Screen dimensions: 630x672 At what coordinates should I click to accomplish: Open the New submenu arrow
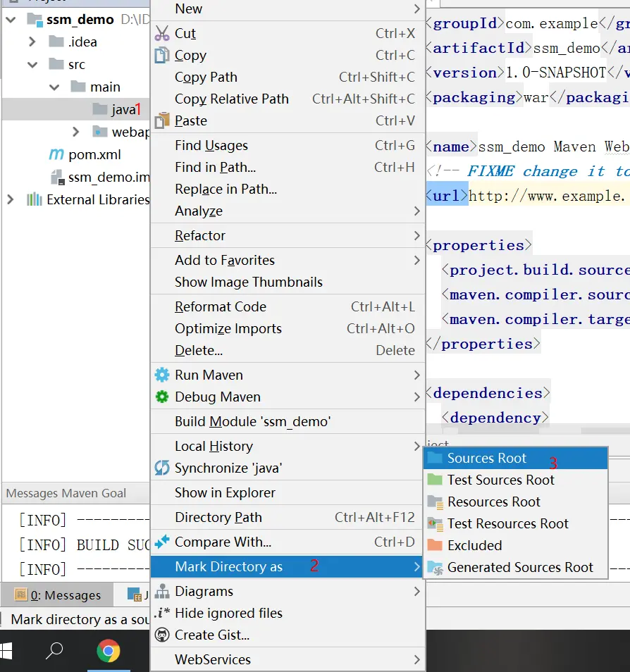coord(417,8)
